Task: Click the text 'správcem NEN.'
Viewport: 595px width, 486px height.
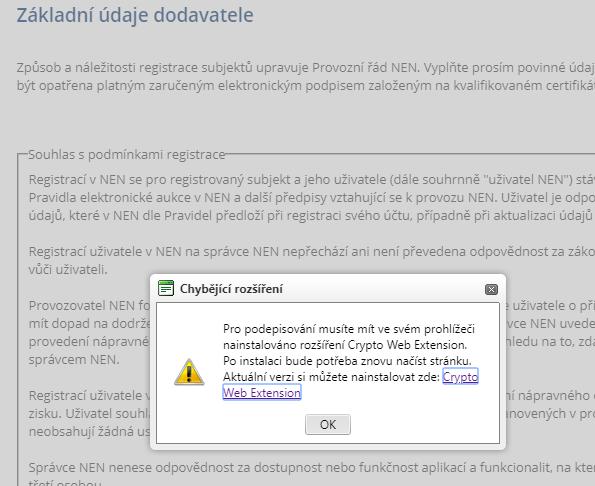Action: pyautogui.click(x=74, y=359)
